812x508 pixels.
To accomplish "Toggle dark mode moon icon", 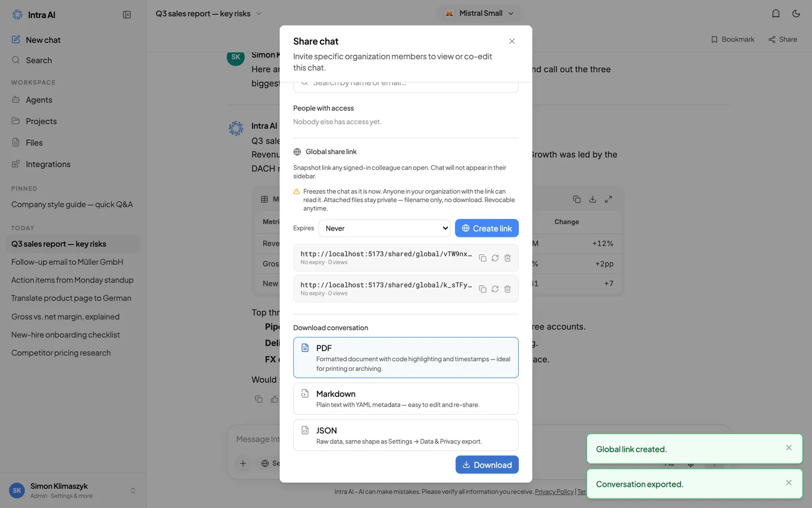I will (x=796, y=14).
